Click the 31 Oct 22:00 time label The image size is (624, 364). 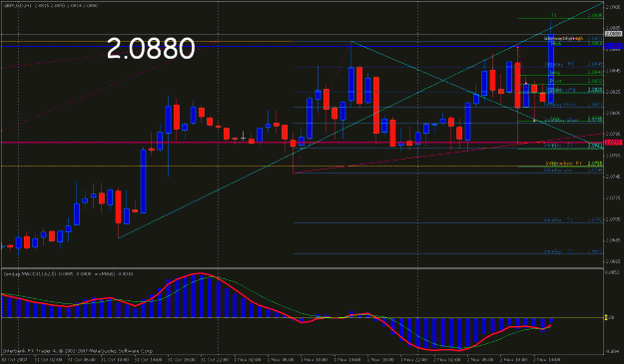(x=215, y=360)
